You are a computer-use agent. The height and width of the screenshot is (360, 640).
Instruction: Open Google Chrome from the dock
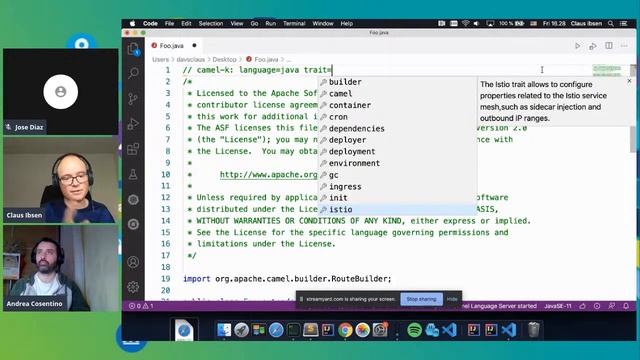click(345, 330)
